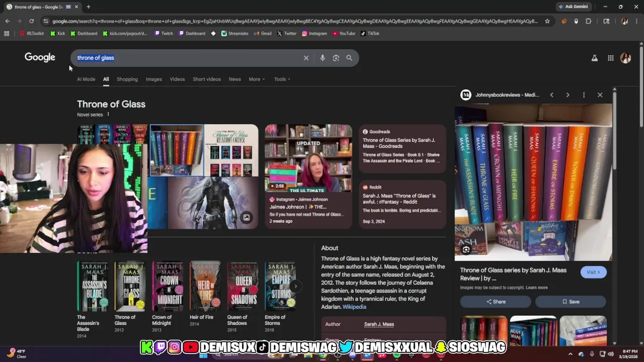Click the magnifier search submit icon
The width and height of the screenshot is (644, 362).
point(349,58)
